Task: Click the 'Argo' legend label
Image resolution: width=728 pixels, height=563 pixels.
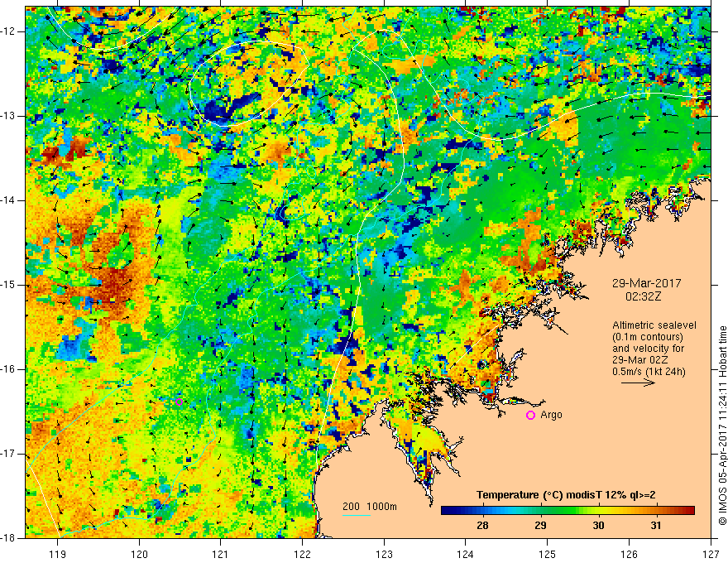Action: pos(551,415)
